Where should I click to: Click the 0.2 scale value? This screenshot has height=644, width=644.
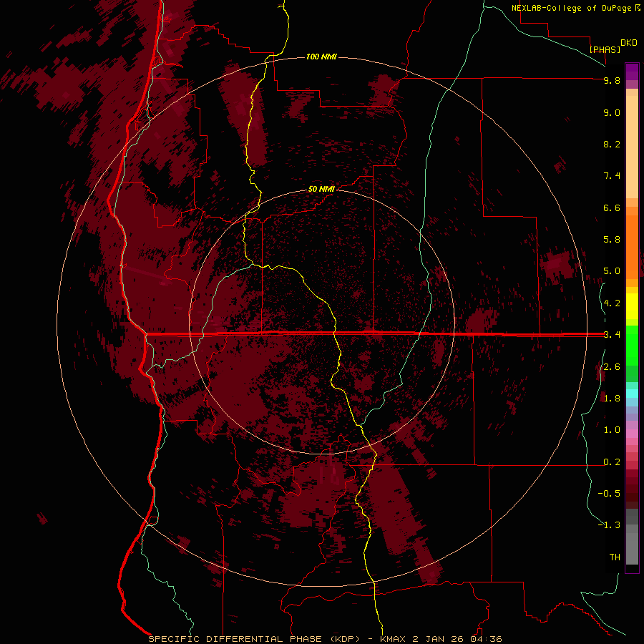[x=612, y=462]
